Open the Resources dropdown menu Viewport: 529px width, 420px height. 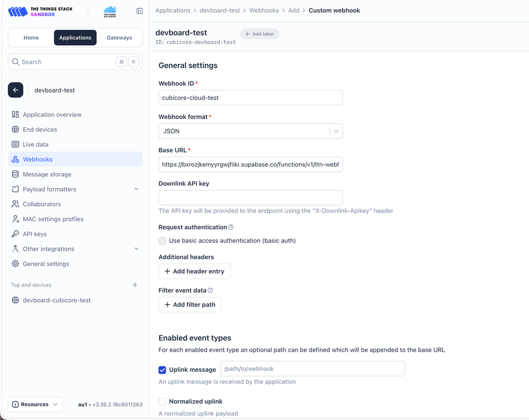[x=35, y=404]
